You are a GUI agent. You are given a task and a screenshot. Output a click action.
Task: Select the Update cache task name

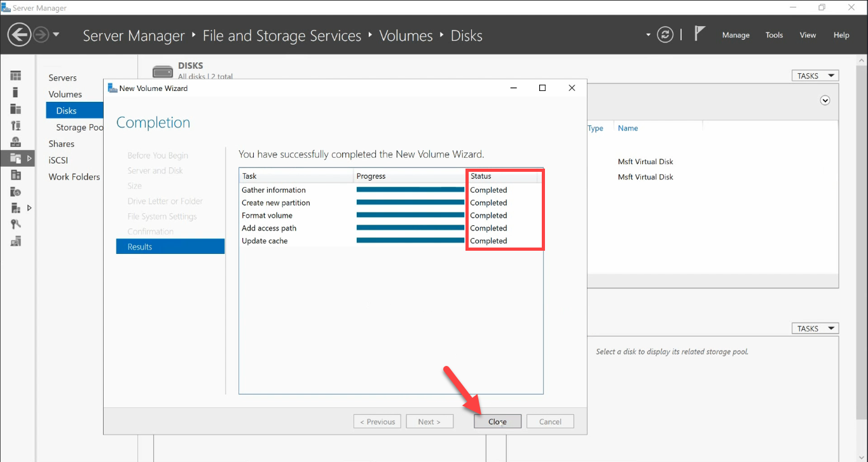pos(265,241)
